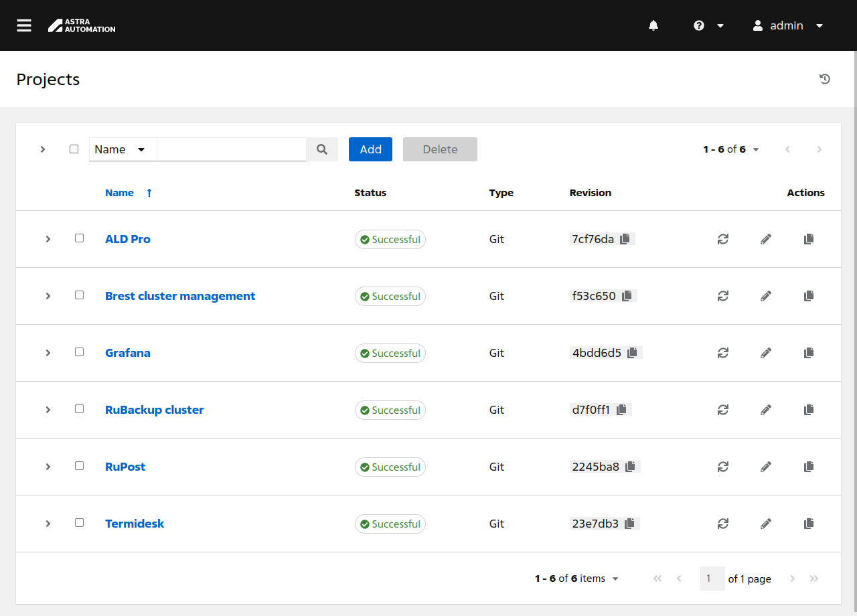Open the admin user menu
Screen dimensions: 857x616
tap(788, 25)
